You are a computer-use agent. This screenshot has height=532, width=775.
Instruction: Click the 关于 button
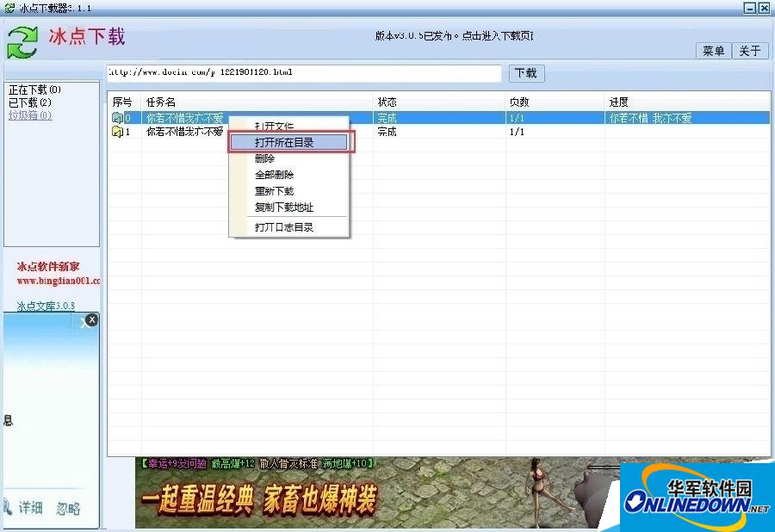point(750,51)
